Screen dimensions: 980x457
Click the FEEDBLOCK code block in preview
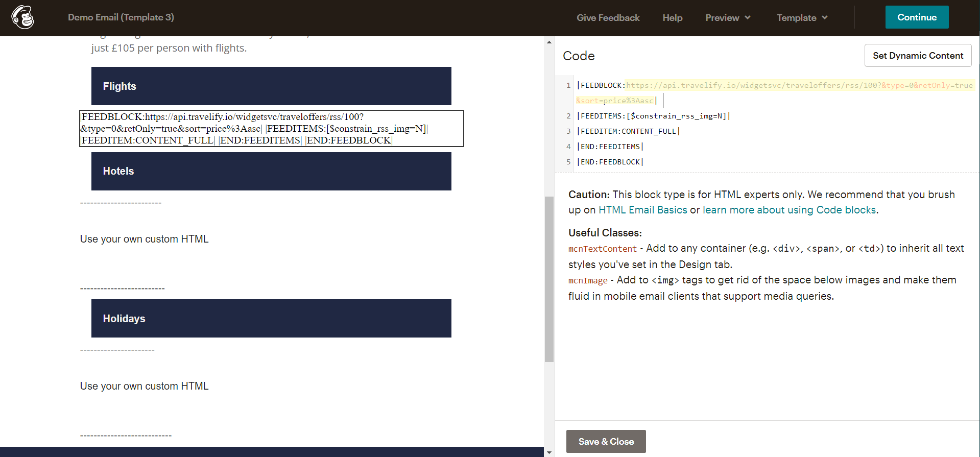pos(271,128)
